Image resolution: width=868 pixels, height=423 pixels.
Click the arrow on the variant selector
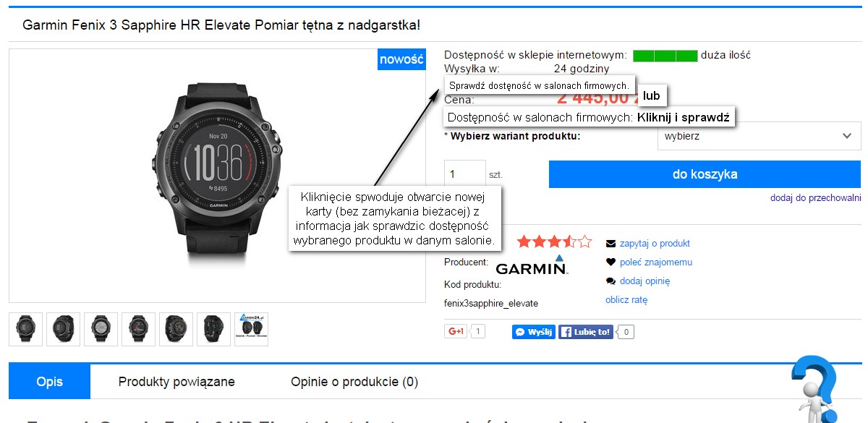847,136
